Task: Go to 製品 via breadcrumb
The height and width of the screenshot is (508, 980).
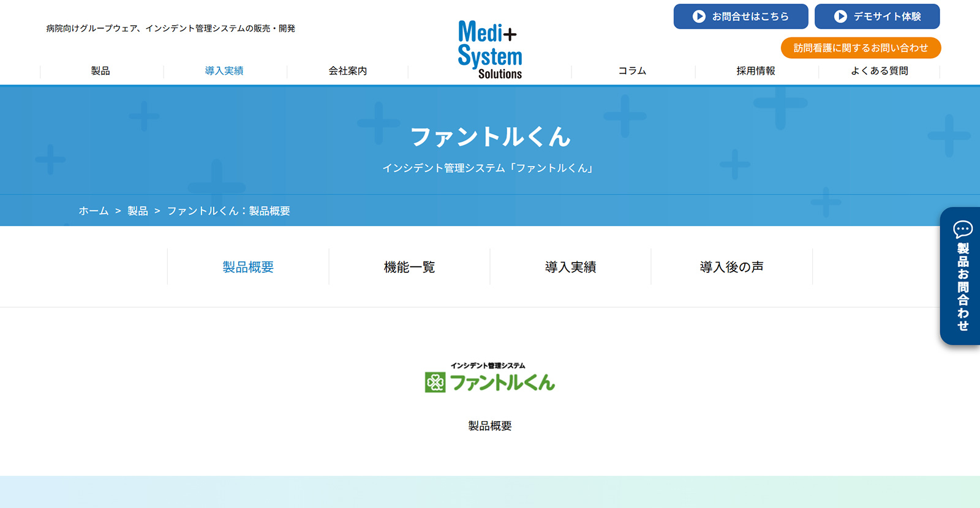Action: coord(138,211)
